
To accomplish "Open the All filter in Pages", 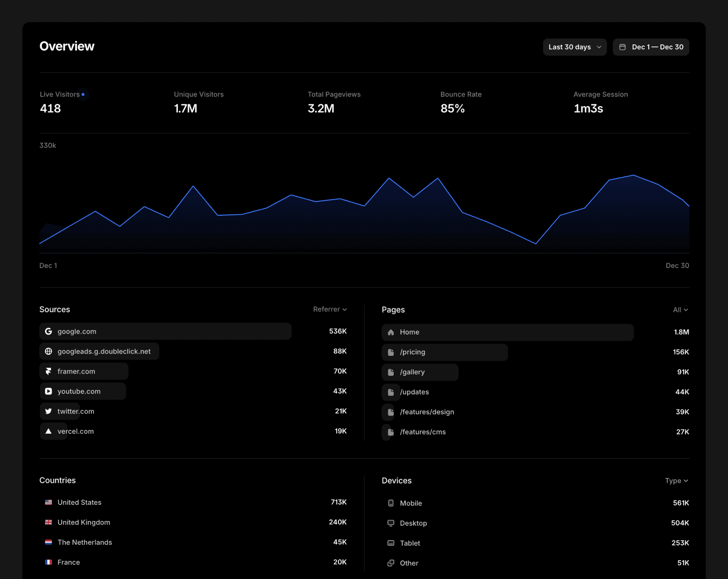I will point(680,310).
